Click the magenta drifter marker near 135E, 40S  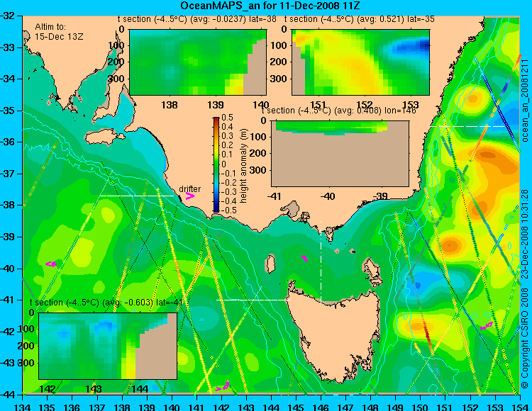(x=51, y=264)
